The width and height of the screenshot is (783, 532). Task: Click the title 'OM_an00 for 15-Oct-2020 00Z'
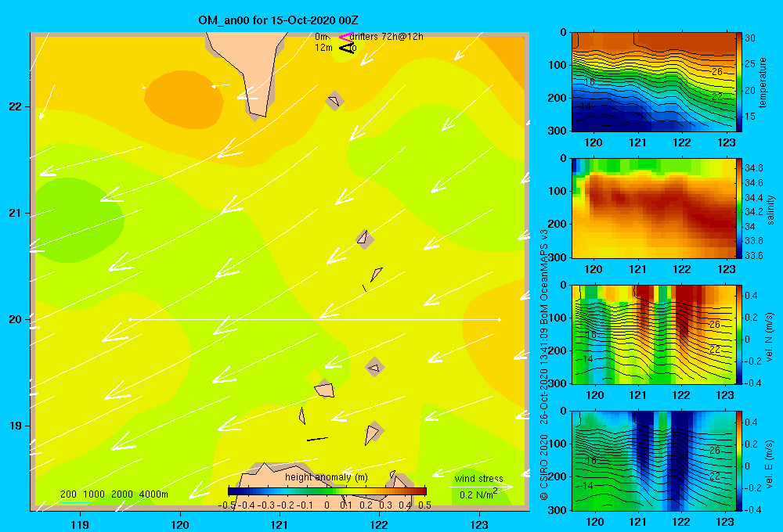coord(278,20)
